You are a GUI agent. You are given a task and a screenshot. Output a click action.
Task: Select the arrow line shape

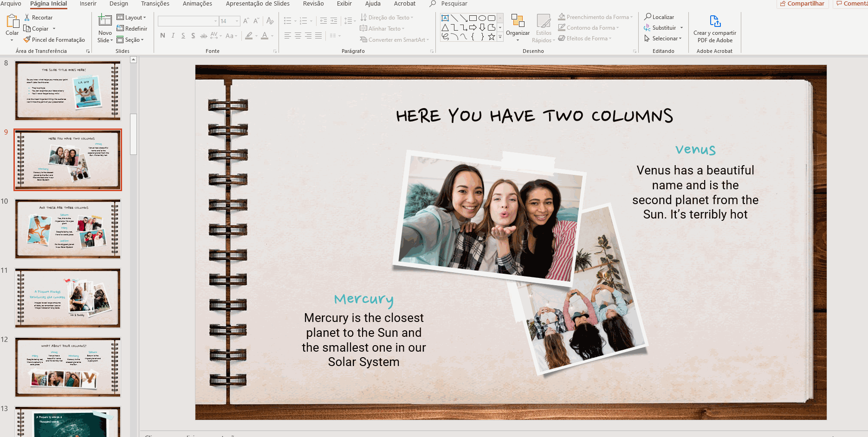click(464, 18)
